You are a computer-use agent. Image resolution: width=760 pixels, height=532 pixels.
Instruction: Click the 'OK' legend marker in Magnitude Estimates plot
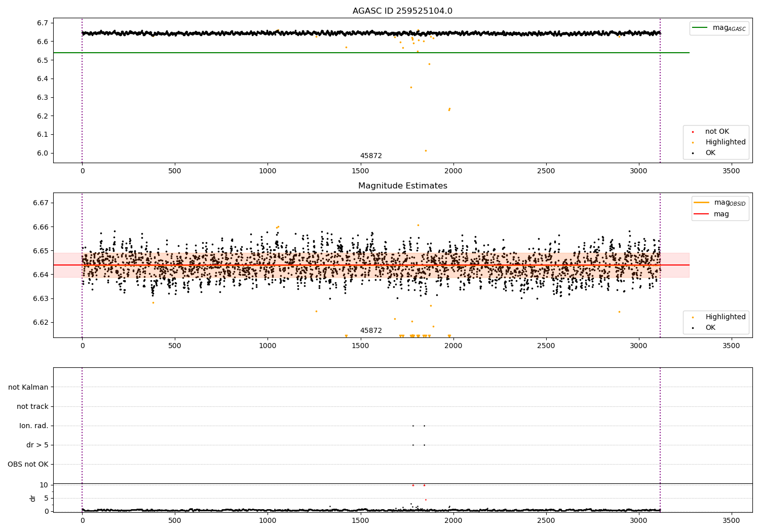pyautogui.click(x=693, y=328)
